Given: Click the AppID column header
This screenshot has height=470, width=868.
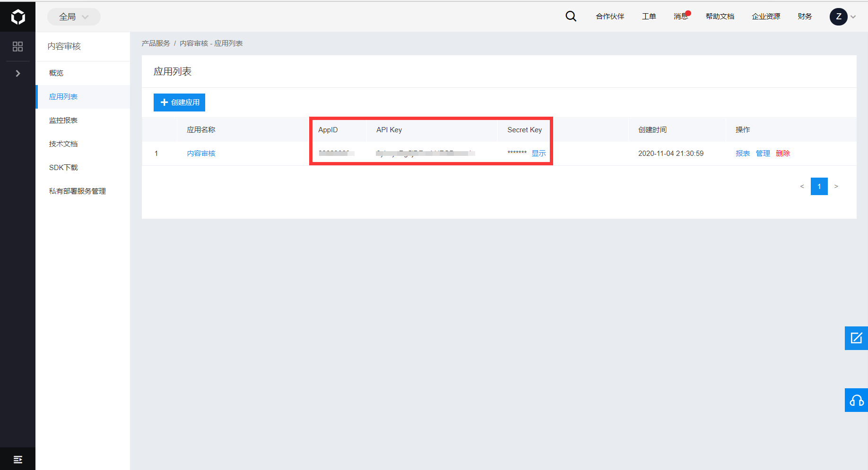Looking at the screenshot, I should coord(328,130).
